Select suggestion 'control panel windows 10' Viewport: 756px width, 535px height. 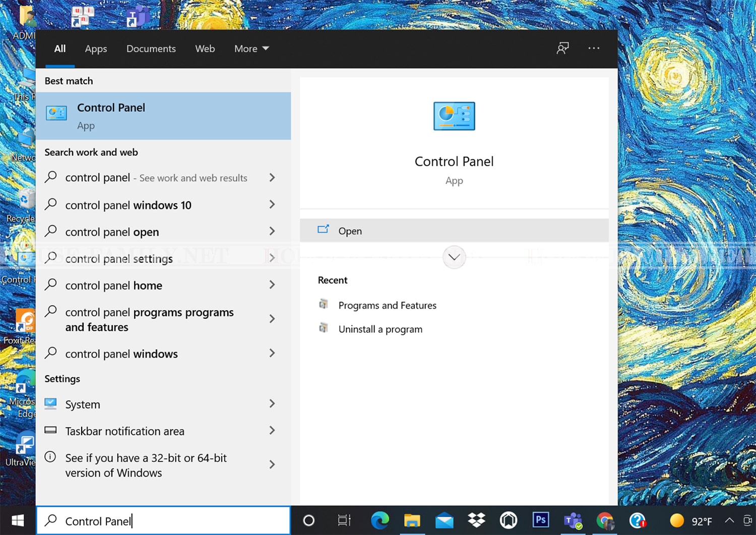pos(128,205)
